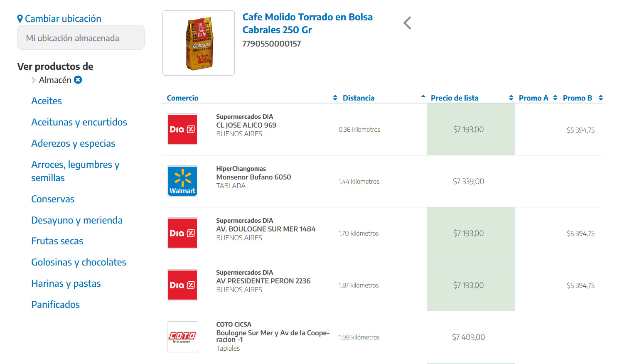The image size is (617, 364).
Task: Click the Walmart logo for HiperChangomas
Action: coord(182,181)
